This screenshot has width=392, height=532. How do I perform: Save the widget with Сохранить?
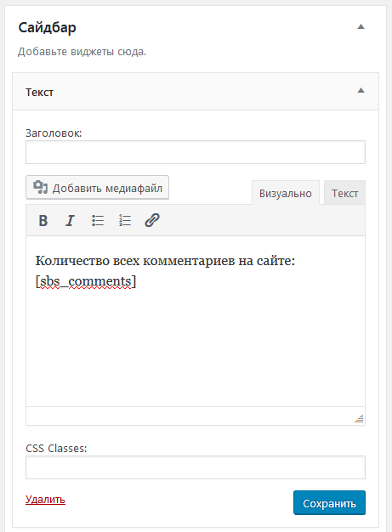[329, 503]
